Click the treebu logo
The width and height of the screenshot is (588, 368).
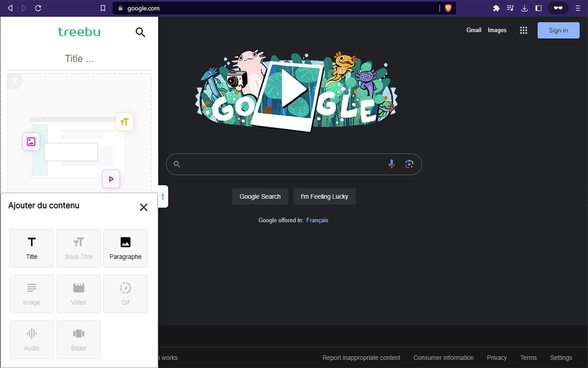[x=79, y=32]
